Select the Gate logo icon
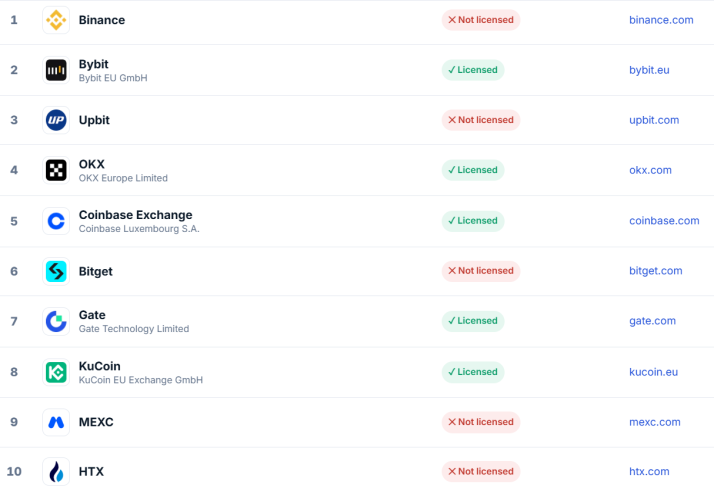The height and width of the screenshot is (491, 714). (x=56, y=322)
